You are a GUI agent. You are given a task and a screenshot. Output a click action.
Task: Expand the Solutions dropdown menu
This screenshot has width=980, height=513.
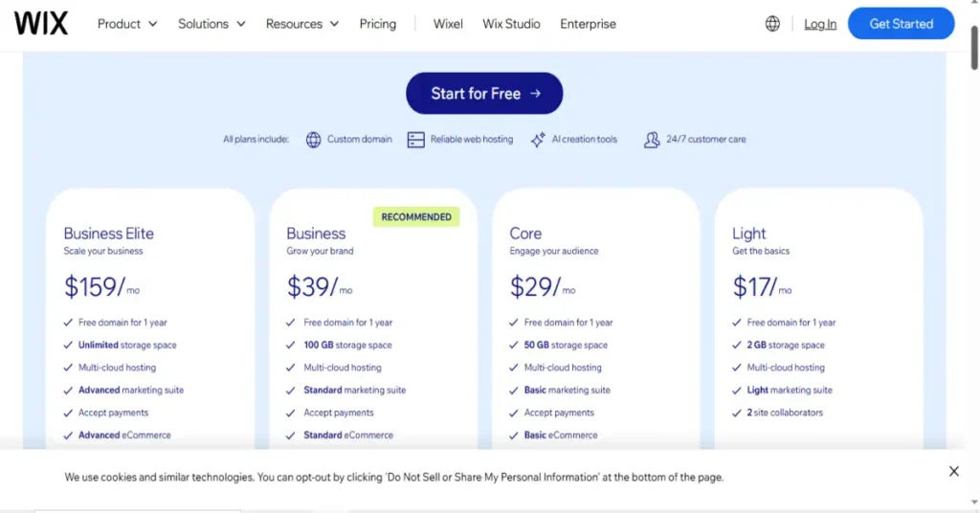tap(212, 24)
